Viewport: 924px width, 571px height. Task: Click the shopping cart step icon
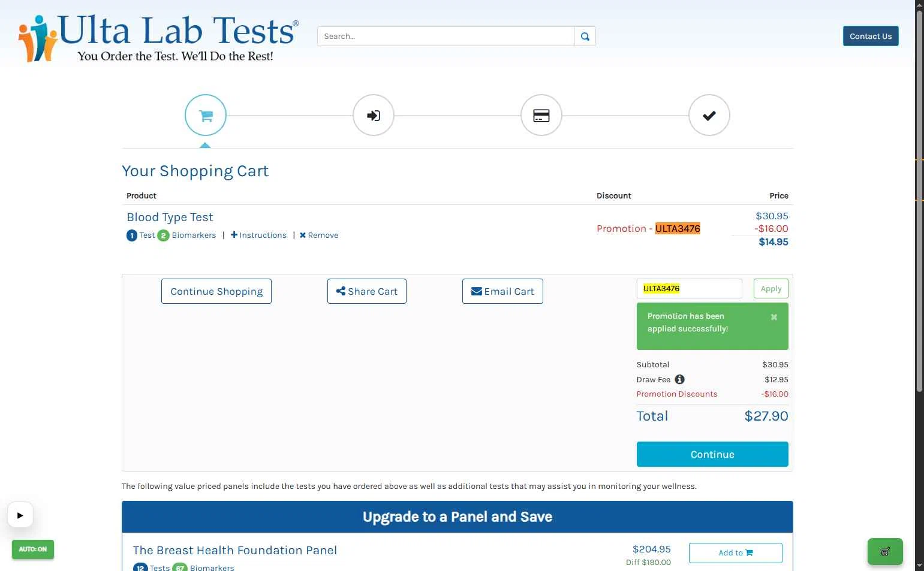(206, 115)
